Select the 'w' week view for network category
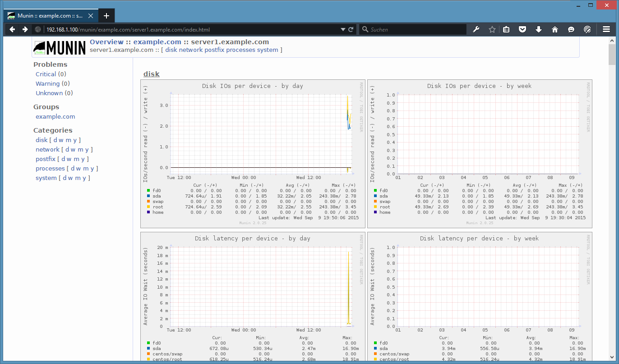Image resolution: width=619 pixels, height=364 pixels. click(x=74, y=150)
